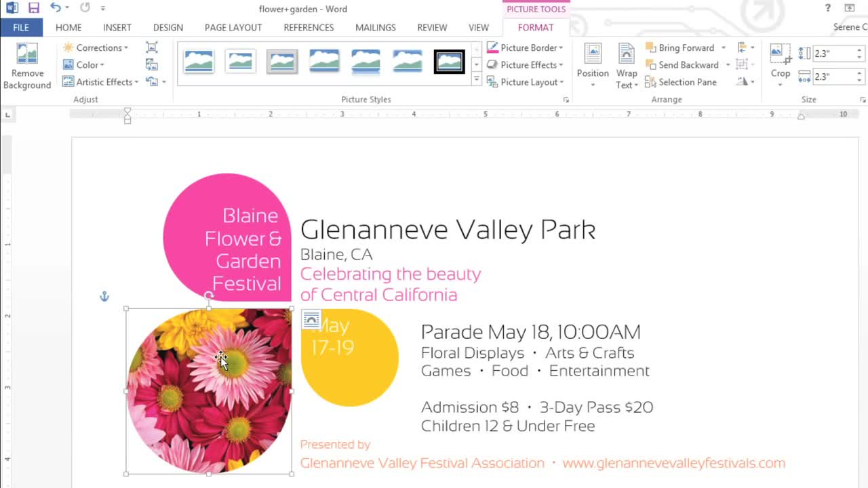The width and height of the screenshot is (868, 488).
Task: Click the anchor icon in the left margin
Action: [x=104, y=296]
